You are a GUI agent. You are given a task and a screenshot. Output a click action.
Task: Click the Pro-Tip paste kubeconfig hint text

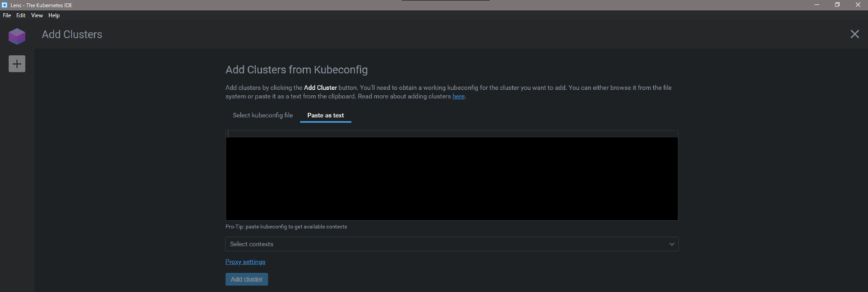286,227
